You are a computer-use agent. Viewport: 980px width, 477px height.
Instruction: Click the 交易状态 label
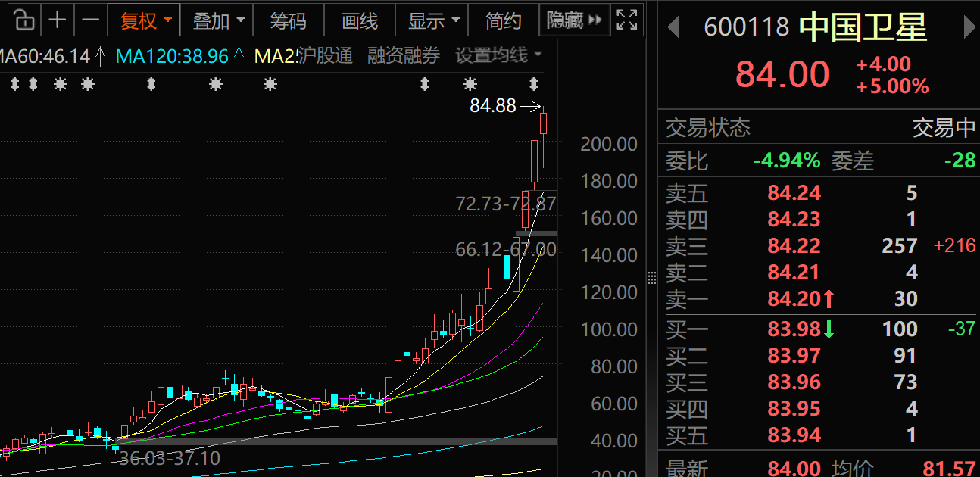pos(708,127)
